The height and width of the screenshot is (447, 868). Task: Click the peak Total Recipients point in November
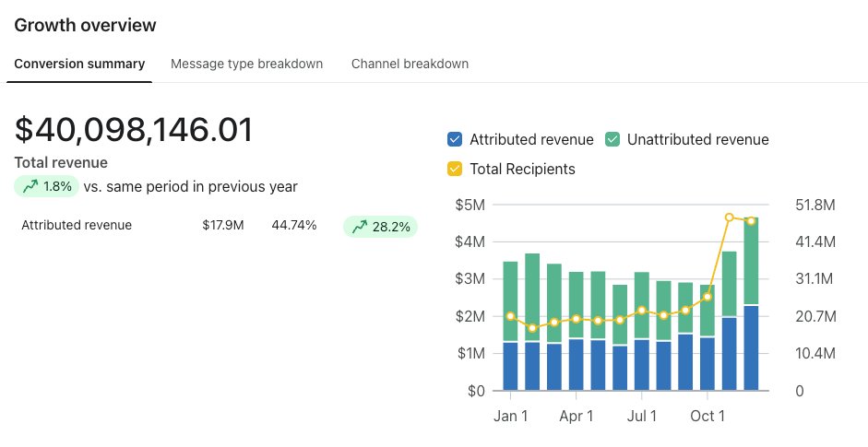click(x=730, y=218)
